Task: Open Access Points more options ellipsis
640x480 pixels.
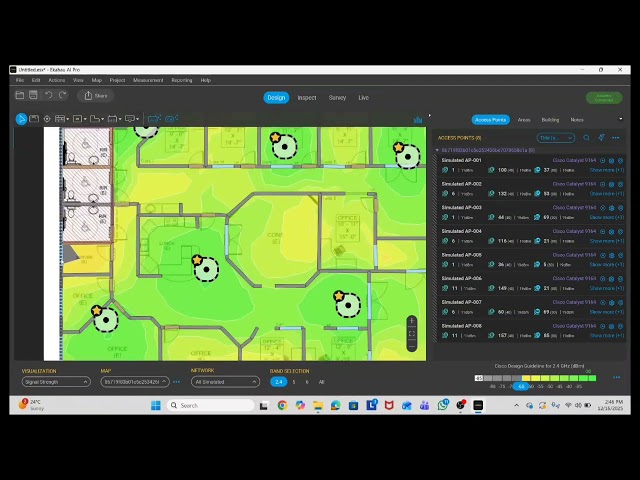Action: (616, 138)
